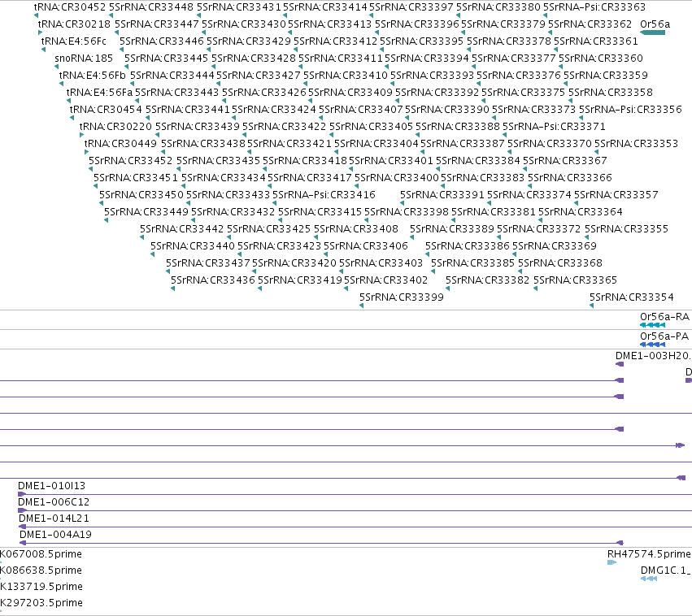Click the 5SrRNA:CR33364 label
The height and width of the screenshot is (616, 692).
click(x=581, y=211)
